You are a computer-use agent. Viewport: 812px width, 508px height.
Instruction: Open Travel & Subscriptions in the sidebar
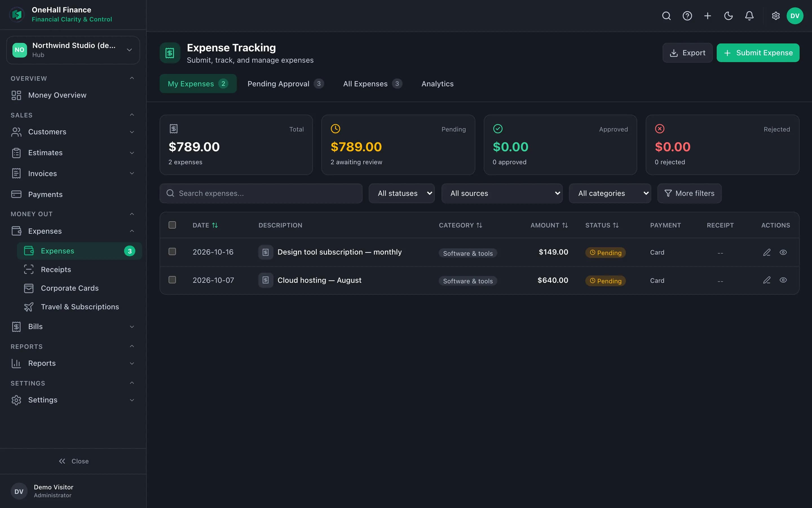[x=79, y=307]
